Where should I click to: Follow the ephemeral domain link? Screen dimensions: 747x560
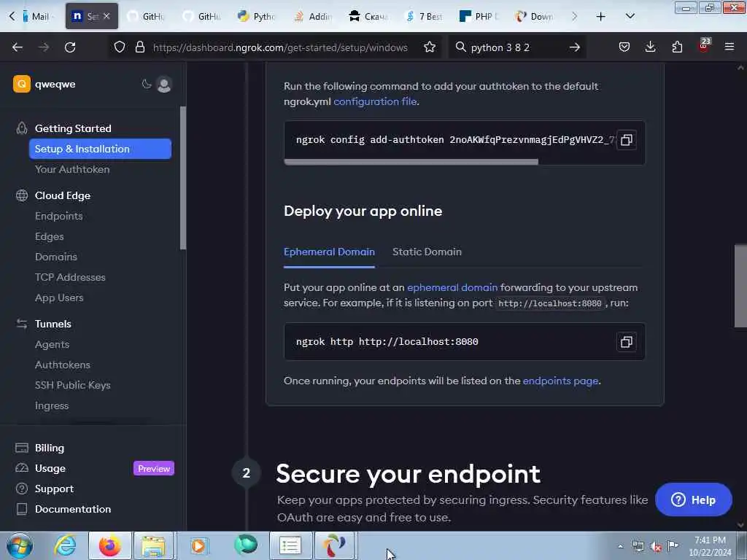coord(452,287)
